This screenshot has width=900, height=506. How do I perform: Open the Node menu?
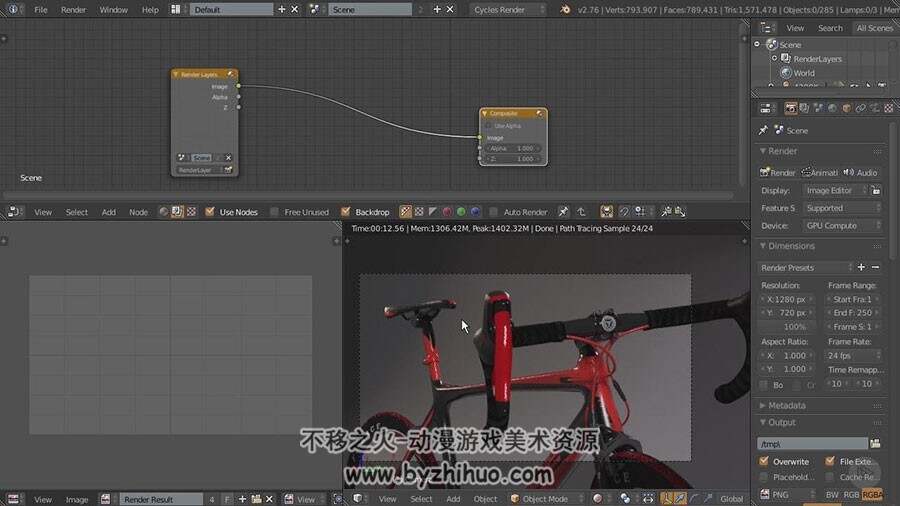click(x=138, y=212)
